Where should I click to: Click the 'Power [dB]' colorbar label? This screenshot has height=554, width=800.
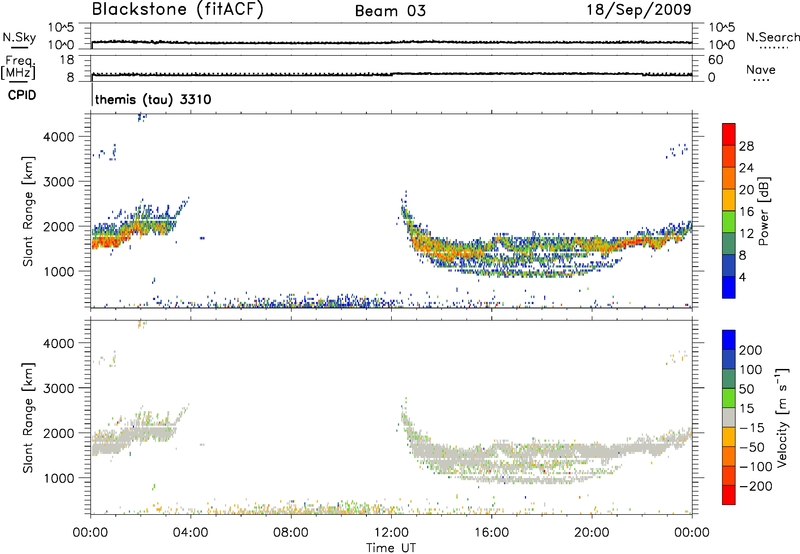[x=764, y=211]
